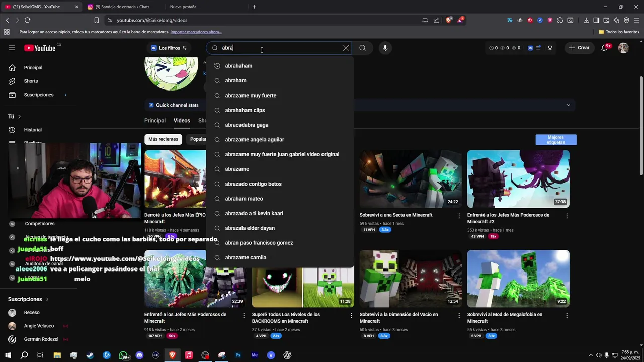Clear the search box with the X

point(346,48)
